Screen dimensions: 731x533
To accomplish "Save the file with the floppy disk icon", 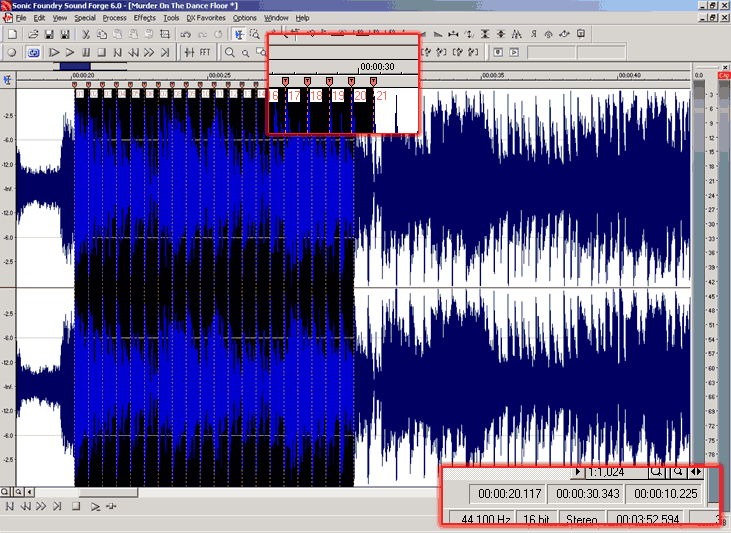I will pyautogui.click(x=48, y=34).
